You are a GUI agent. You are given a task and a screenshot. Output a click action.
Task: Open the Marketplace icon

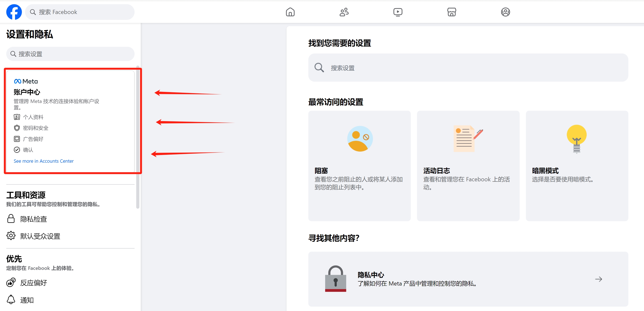tap(451, 12)
